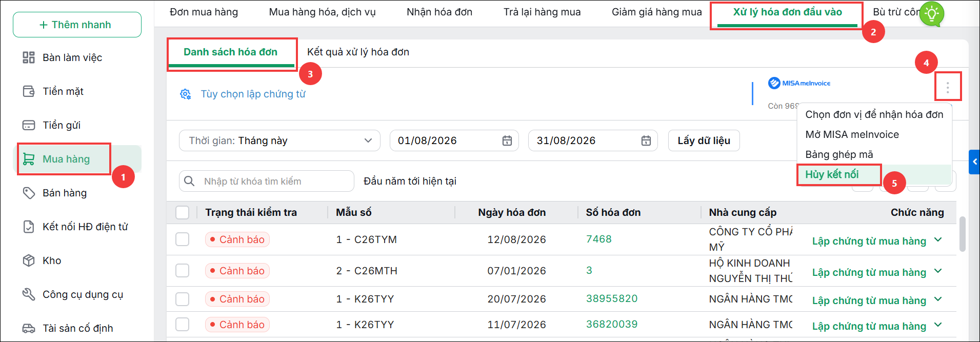The width and height of the screenshot is (980, 342).
Task: Click Lập chứng từ mua hàng for invoice 38955820
Action: coord(869,300)
